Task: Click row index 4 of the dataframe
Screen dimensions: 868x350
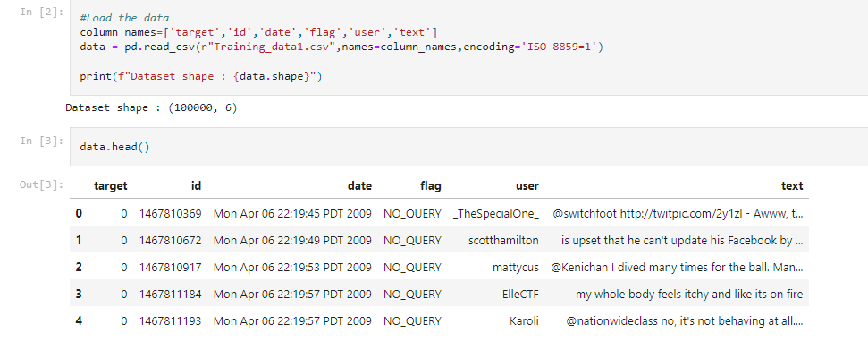Action: pyautogui.click(x=79, y=320)
